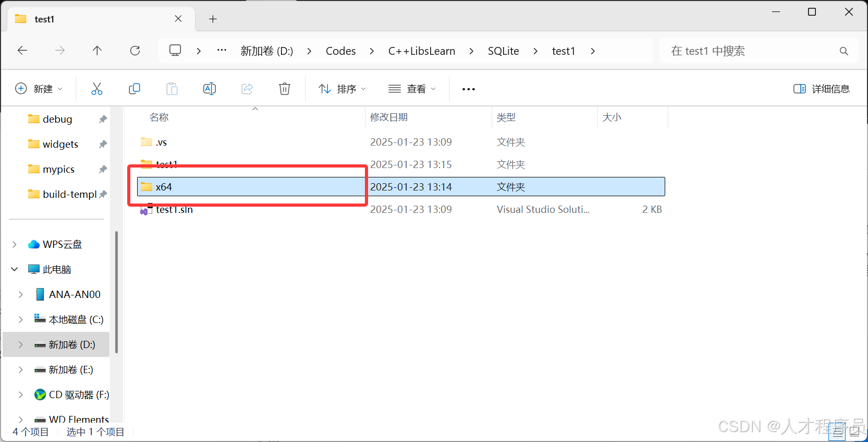
Task: Select the test1.sln file
Action: [401, 209]
